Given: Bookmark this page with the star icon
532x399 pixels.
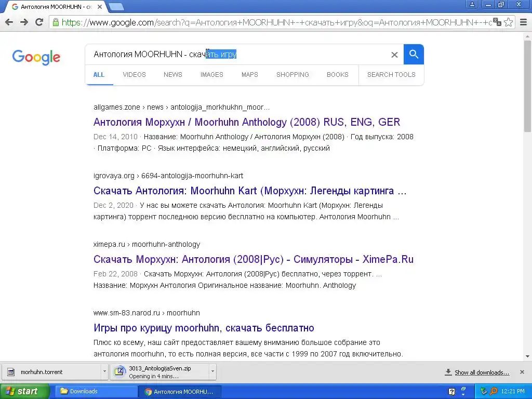Looking at the screenshot, I should [x=508, y=22].
